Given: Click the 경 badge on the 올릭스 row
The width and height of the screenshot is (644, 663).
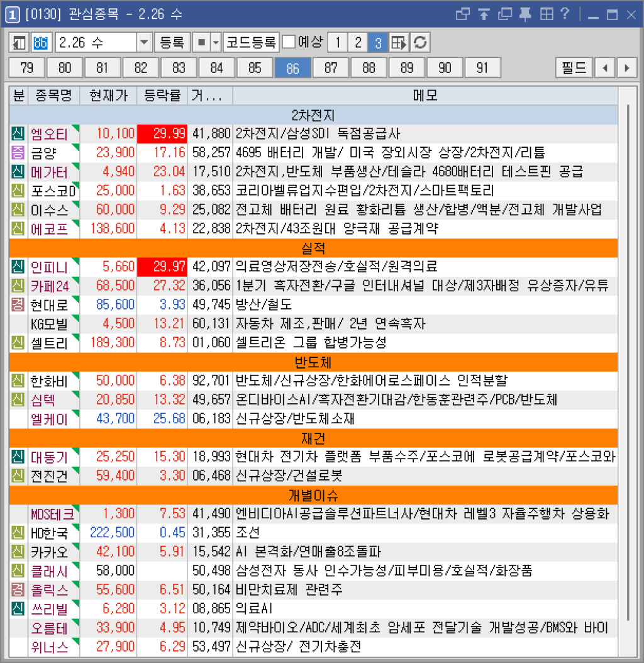Looking at the screenshot, I should 18,589.
